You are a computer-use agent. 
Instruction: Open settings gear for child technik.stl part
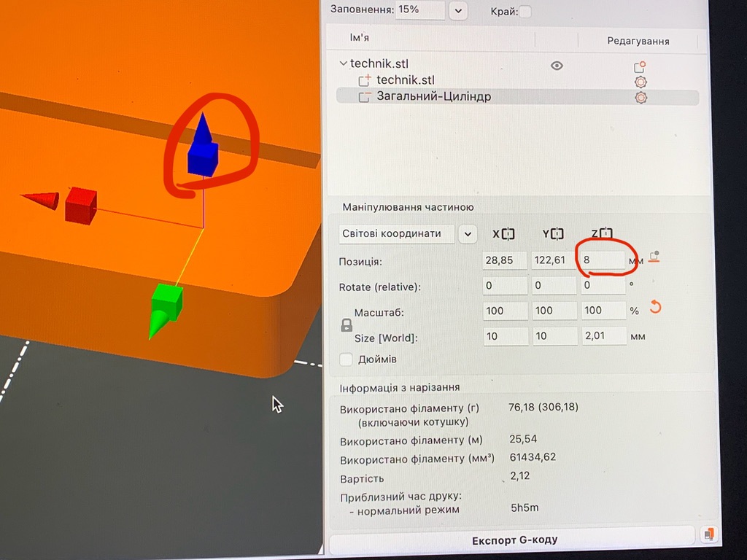pos(640,82)
